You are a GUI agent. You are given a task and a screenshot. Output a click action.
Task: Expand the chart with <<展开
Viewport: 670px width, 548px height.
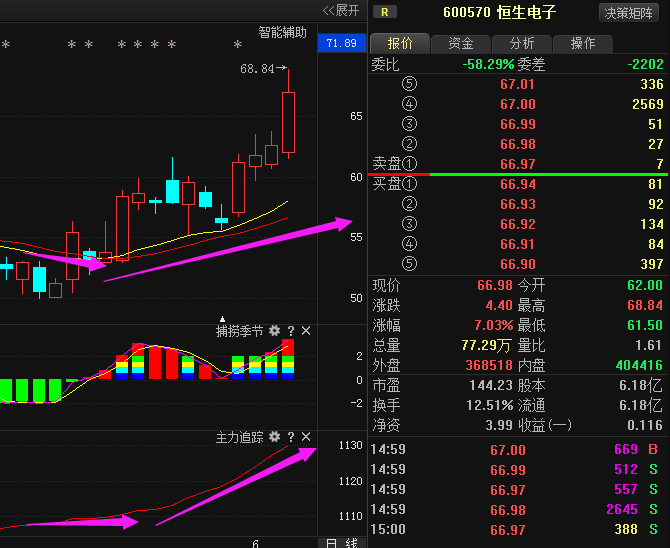click(340, 10)
